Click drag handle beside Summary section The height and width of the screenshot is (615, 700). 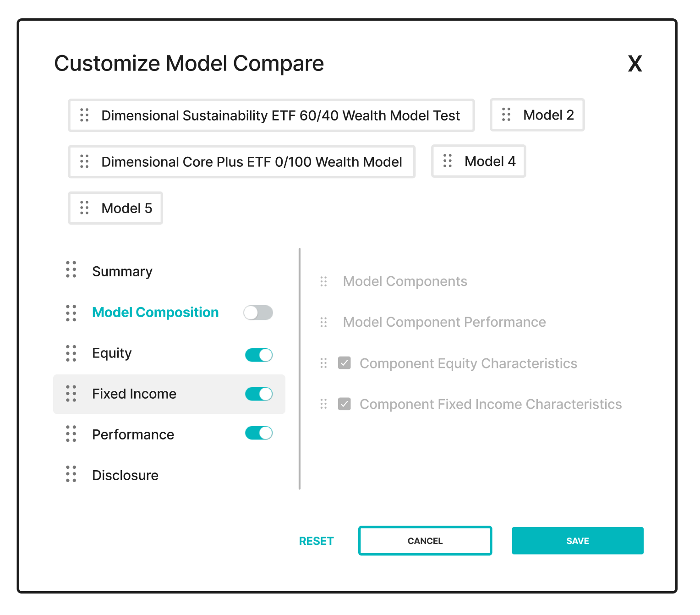coord(71,269)
